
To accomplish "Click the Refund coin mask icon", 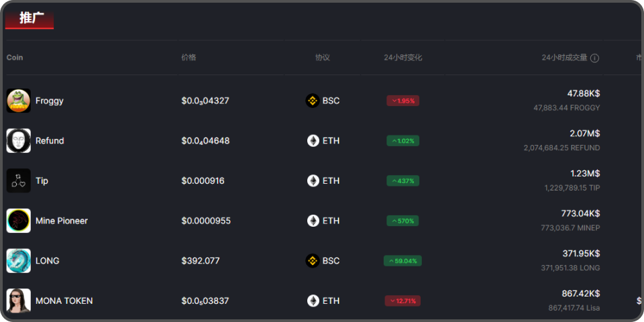I will coord(19,141).
